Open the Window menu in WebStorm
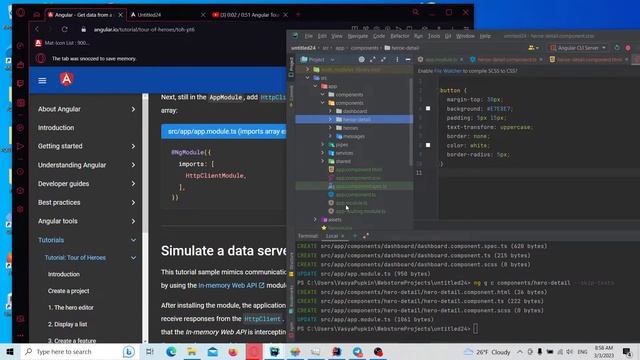Screen dimensions: 640x360 [x=465, y=36]
